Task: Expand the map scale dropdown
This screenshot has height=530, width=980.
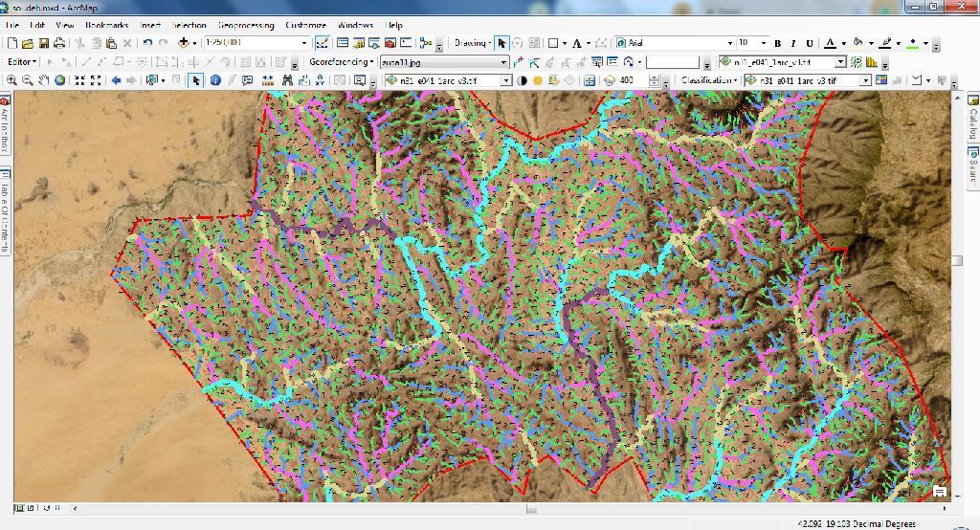Action: [305, 43]
